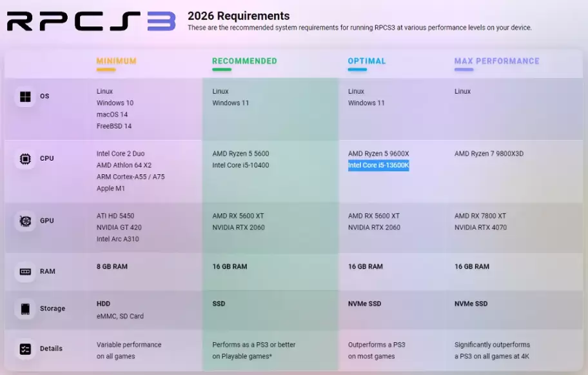Click eMMC, SD Card text
The width and height of the screenshot is (588, 375).
(120, 316)
